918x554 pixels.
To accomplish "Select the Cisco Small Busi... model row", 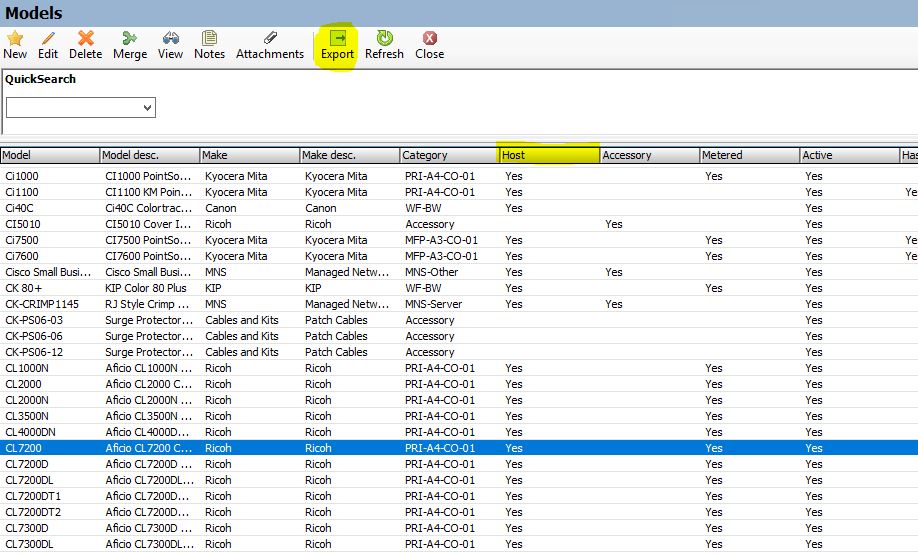I will pyautogui.click(x=459, y=272).
